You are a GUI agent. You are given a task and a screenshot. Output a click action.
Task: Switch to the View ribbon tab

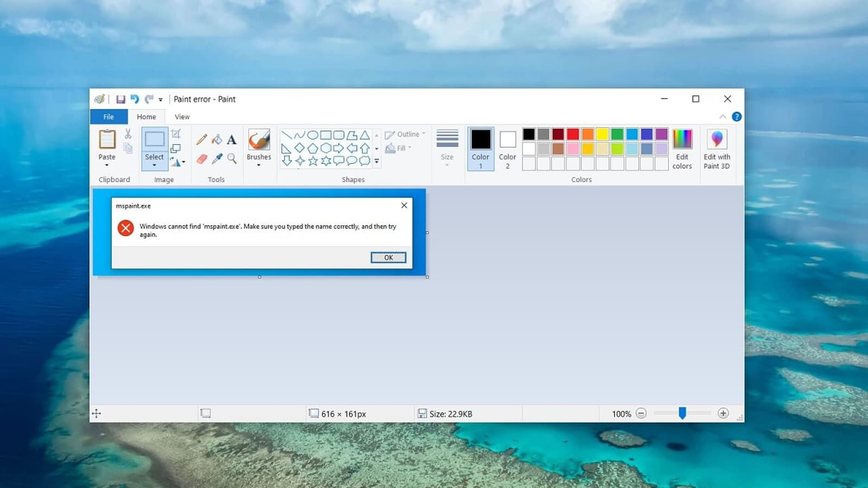click(182, 117)
